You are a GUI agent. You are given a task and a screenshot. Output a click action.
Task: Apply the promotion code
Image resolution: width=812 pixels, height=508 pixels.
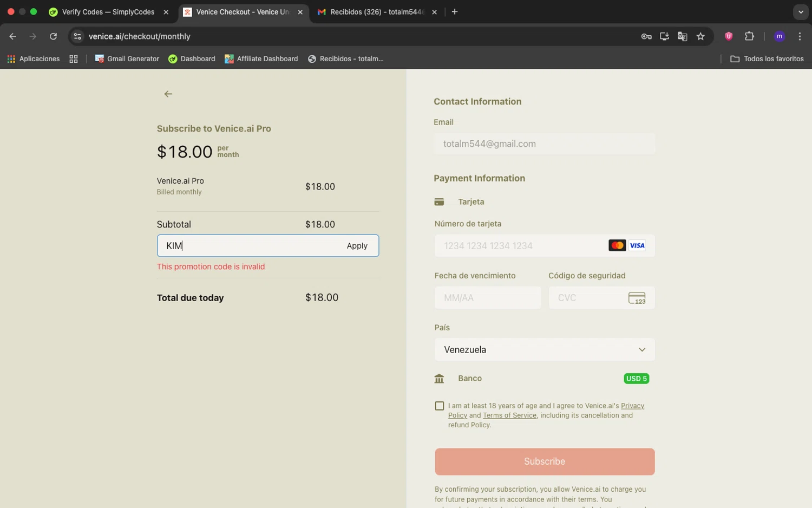[357, 246]
